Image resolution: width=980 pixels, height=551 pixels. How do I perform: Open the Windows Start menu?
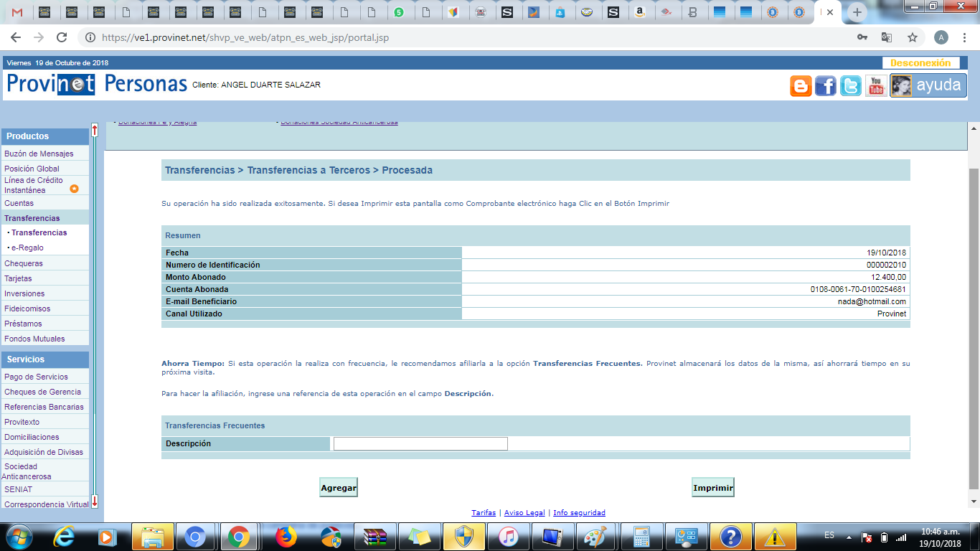[18, 537]
